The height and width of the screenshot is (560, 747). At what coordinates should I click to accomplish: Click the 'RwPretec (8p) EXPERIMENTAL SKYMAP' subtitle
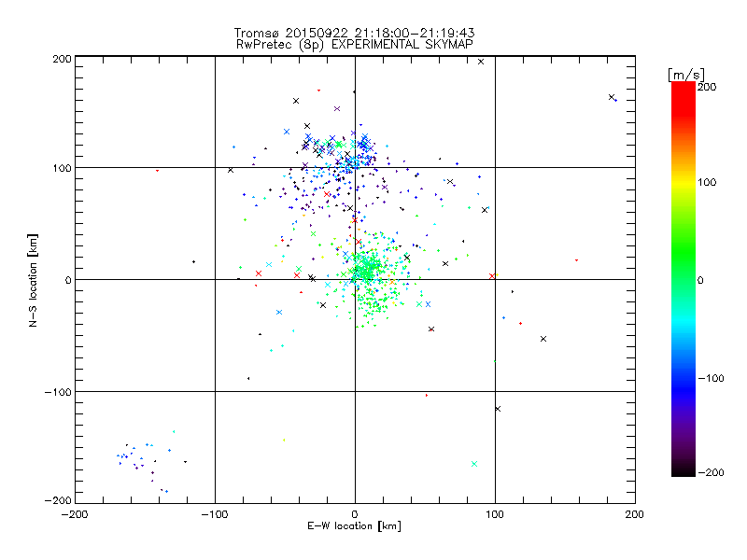coord(355,45)
